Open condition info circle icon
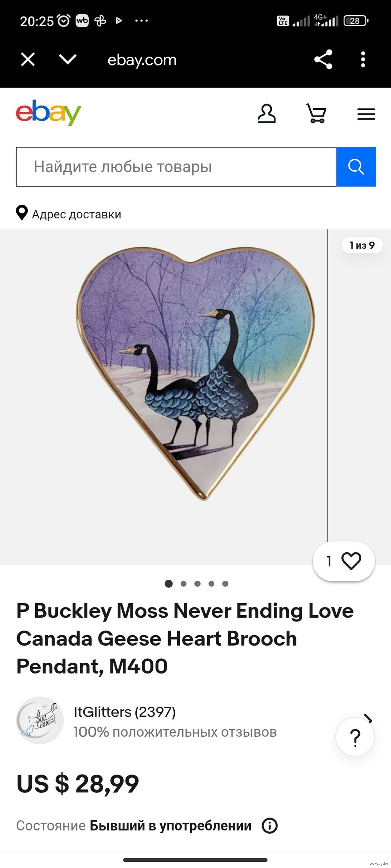 [270, 826]
